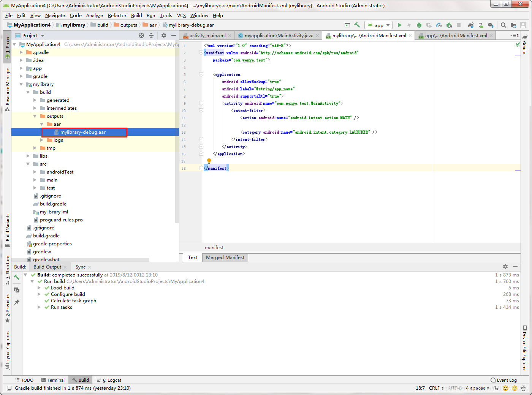The height and width of the screenshot is (395, 532).
Task: Expand the logs folder node
Action: pos(42,140)
